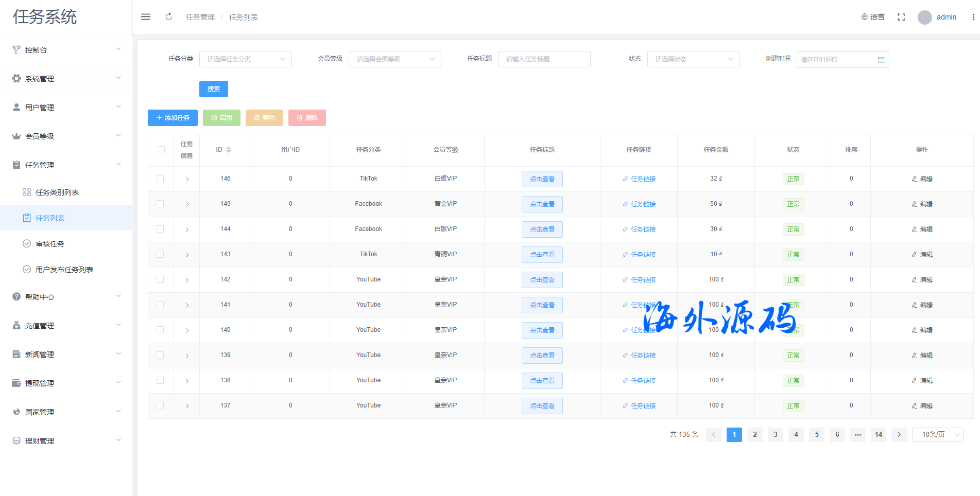Open the task category dropdown filter
The height and width of the screenshot is (496, 980).
245,59
